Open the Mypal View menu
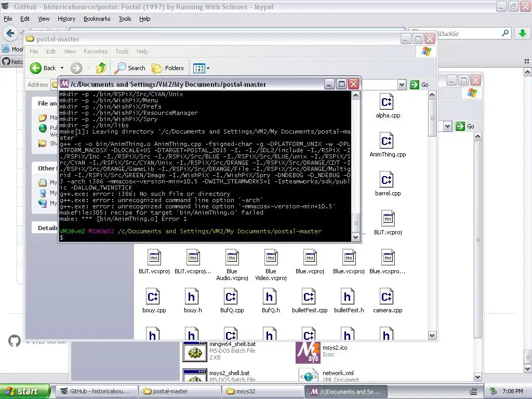This screenshot has height=399, width=532. tap(44, 19)
